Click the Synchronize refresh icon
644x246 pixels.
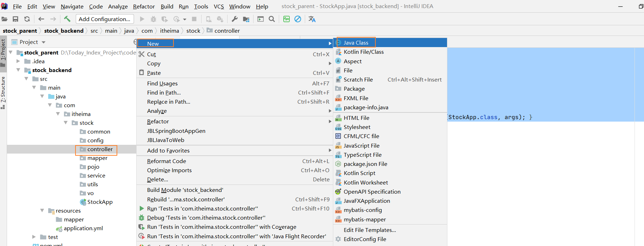tap(27, 19)
